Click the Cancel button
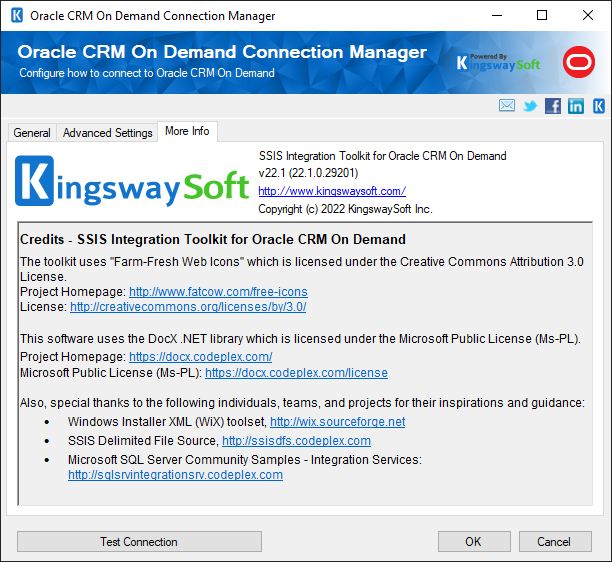Image resolution: width=612 pixels, height=562 pixels. (x=555, y=542)
